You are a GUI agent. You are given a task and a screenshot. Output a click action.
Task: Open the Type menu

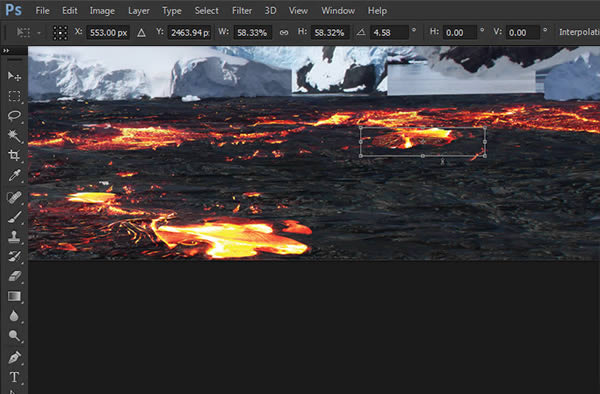pos(172,11)
